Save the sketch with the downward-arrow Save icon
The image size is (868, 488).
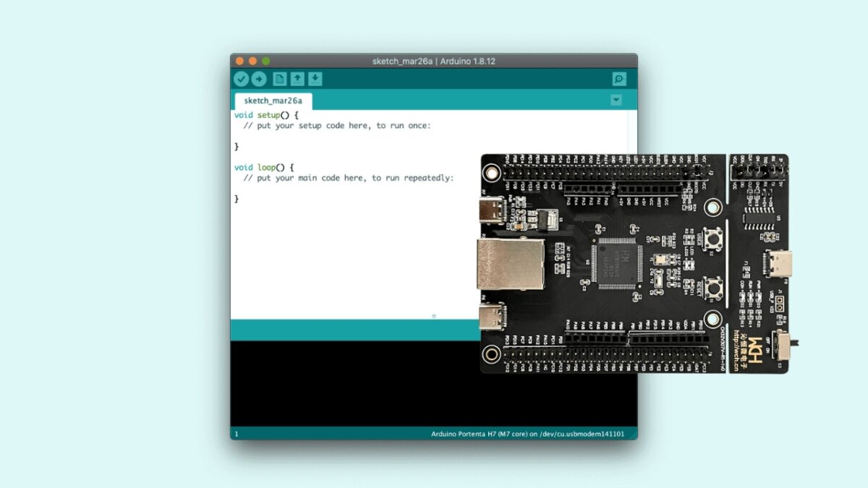315,79
